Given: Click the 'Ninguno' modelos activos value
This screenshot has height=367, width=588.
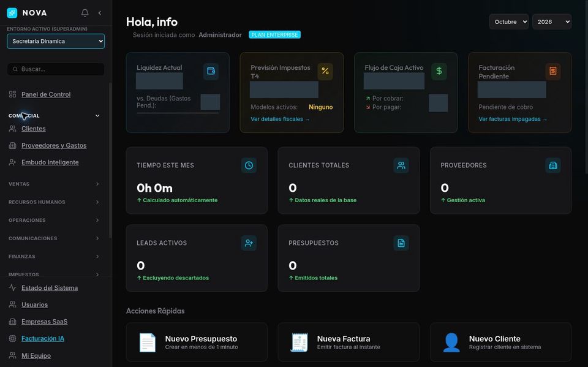Looking at the screenshot, I should pos(320,107).
